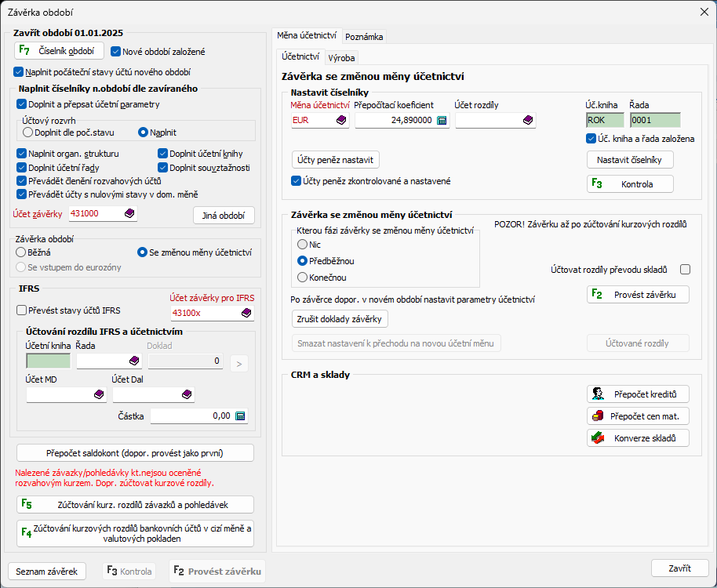The width and height of the screenshot is (717, 588).
Task: Open lookup icon for Účet závěrky pro IFRS
Action: point(246,313)
